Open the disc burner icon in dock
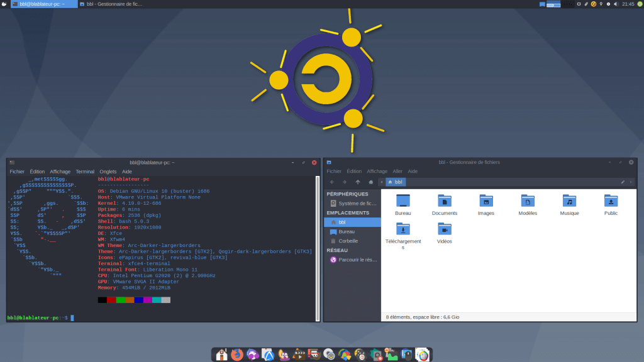The width and height of the screenshot is (644, 362). (x=330, y=354)
